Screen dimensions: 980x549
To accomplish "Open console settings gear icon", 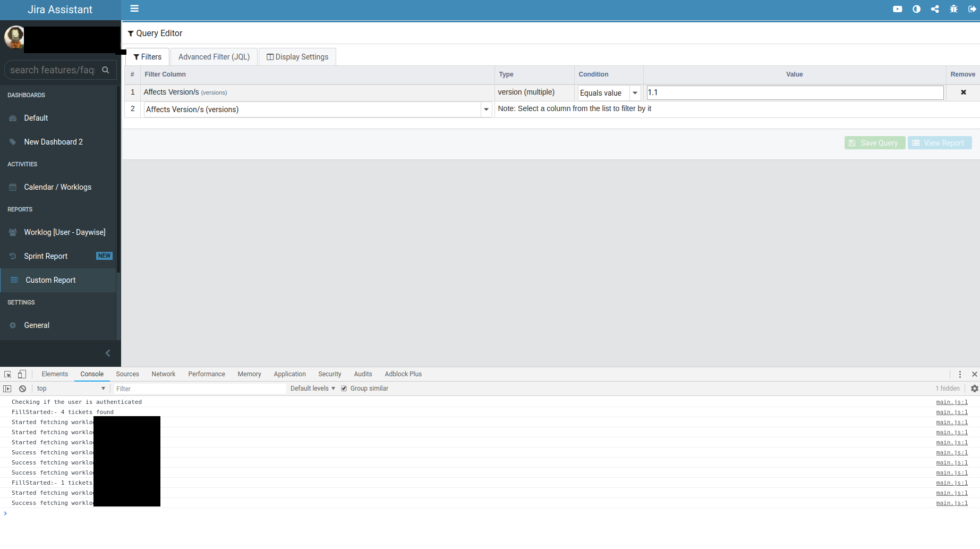I will (974, 388).
